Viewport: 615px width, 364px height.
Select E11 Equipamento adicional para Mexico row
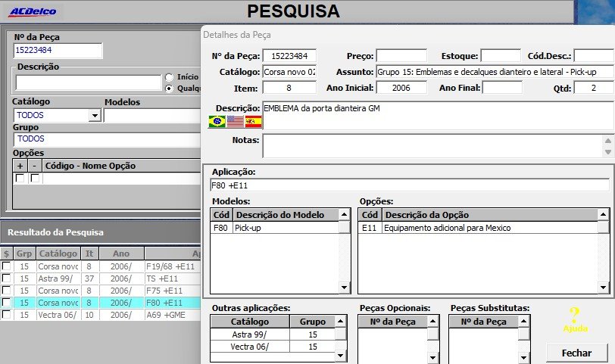click(x=478, y=228)
